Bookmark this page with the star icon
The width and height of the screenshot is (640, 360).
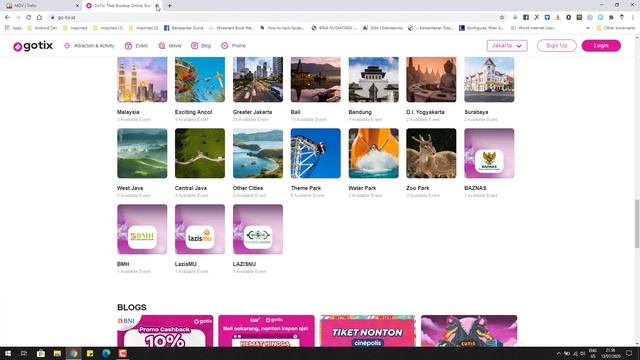click(502, 18)
